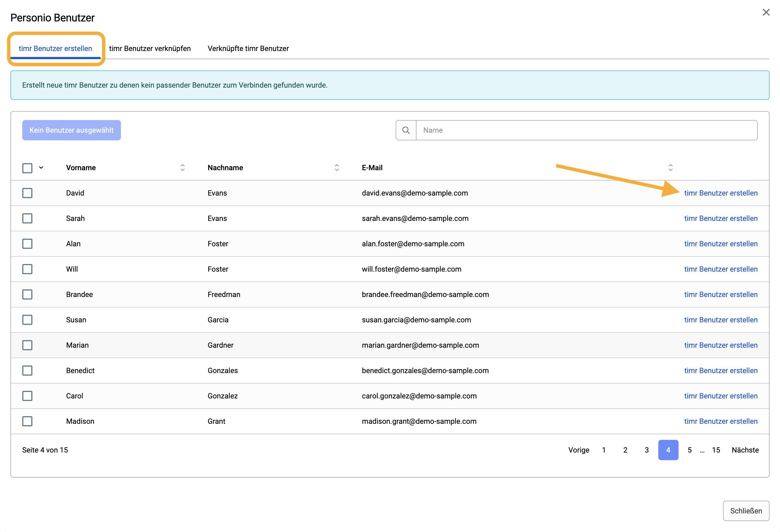Click email susan.garcia@demo-sample.com

click(416, 320)
